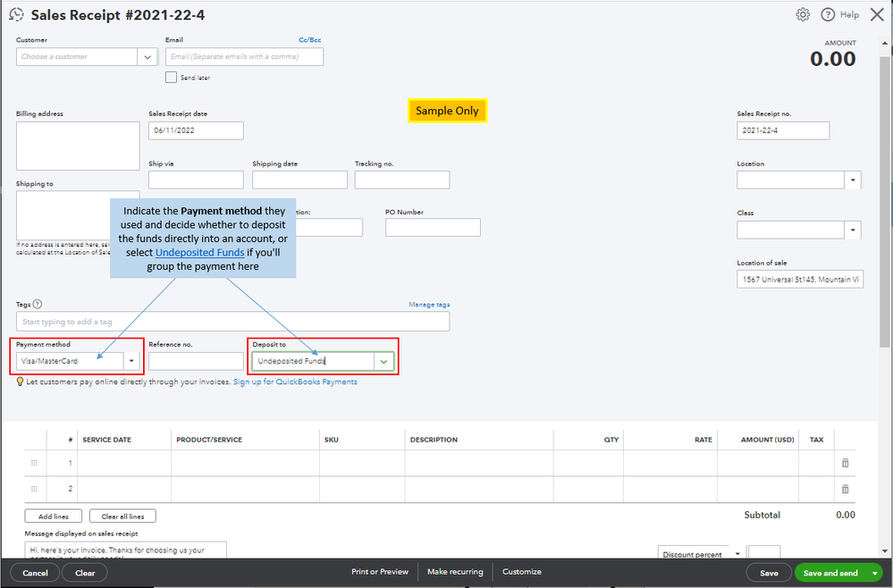Screen dimensions: 893x588
Task: Click the PO Number field
Action: 433,228
